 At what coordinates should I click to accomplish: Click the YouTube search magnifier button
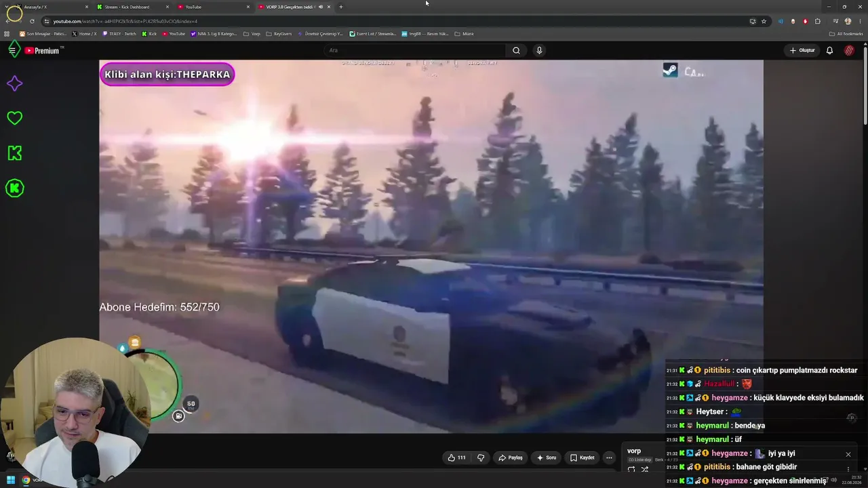[x=516, y=50]
